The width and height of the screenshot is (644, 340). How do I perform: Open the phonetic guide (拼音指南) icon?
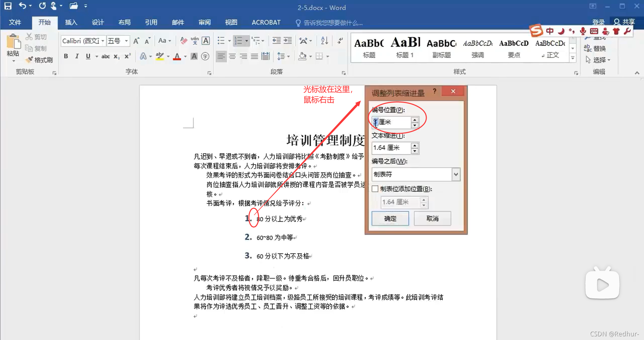coord(195,41)
